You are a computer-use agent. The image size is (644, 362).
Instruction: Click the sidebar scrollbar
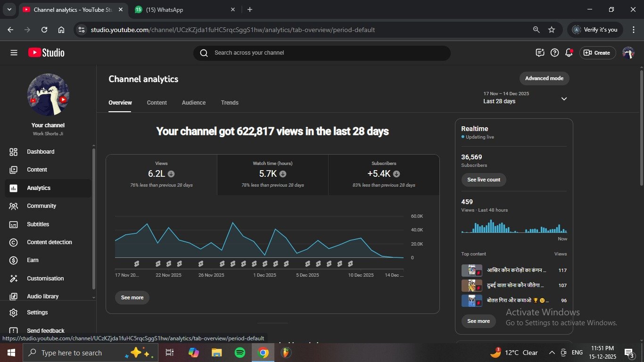point(94,217)
